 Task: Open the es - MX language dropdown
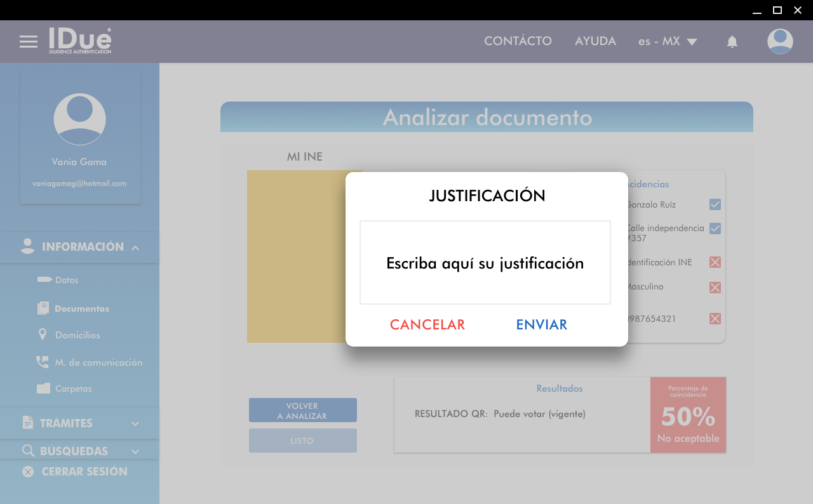(x=668, y=42)
